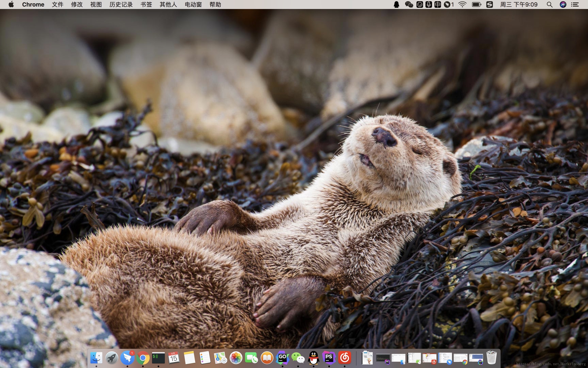
Task: Restore minimized NetEase Music window from Dock
Action: pos(430,358)
